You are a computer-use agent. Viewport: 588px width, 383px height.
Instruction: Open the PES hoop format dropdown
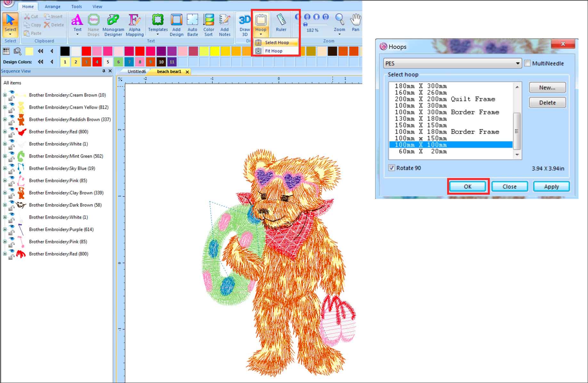click(518, 63)
